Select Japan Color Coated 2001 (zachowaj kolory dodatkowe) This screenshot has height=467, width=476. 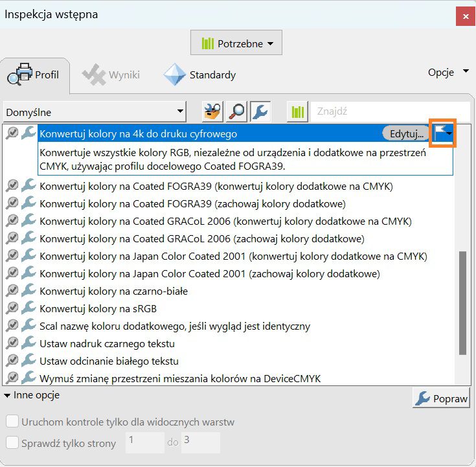[210, 274]
